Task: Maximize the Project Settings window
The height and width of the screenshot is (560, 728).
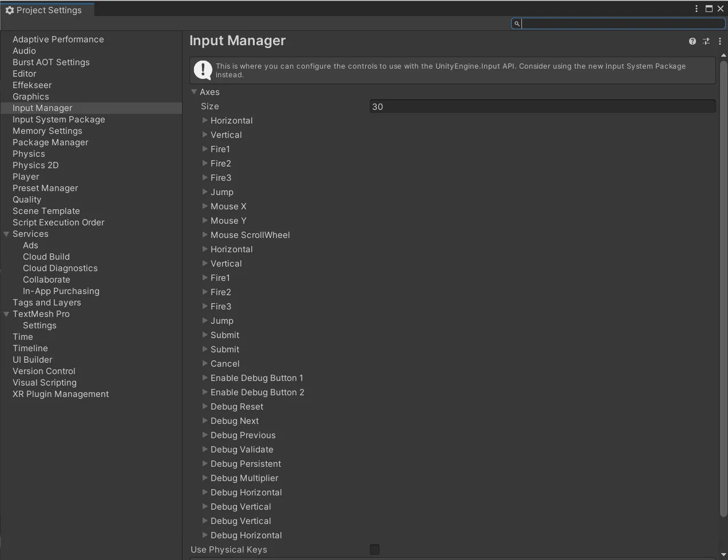Action: click(709, 9)
